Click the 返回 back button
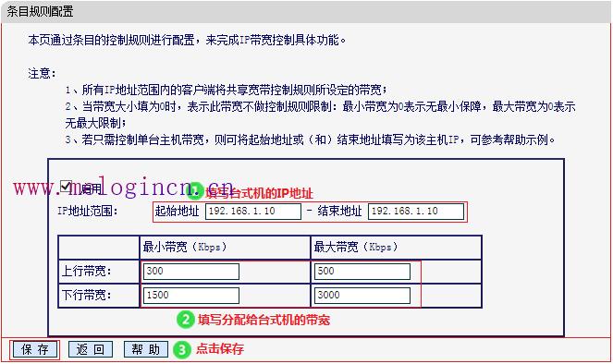The image size is (613, 364). point(91,349)
